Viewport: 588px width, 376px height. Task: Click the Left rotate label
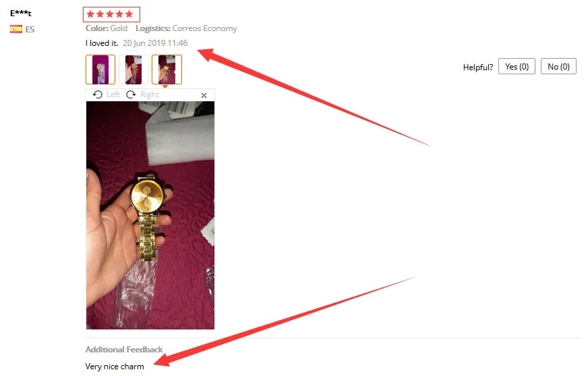tap(113, 95)
